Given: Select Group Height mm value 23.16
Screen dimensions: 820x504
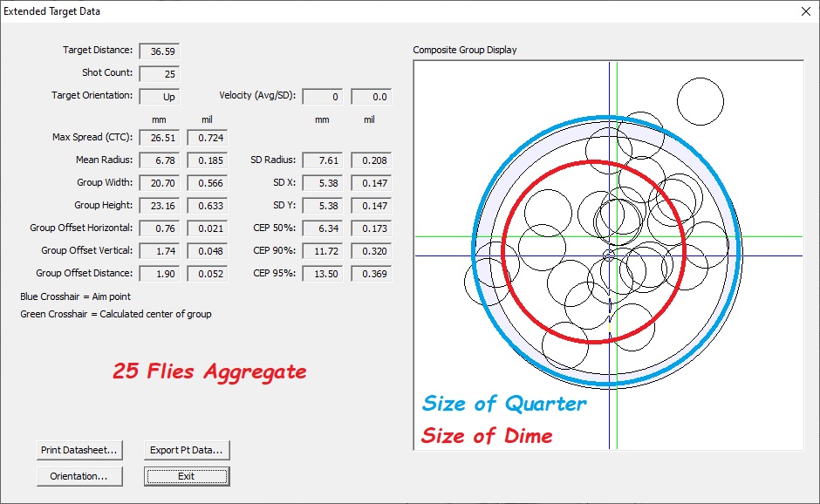Looking at the screenshot, I should (x=160, y=206).
